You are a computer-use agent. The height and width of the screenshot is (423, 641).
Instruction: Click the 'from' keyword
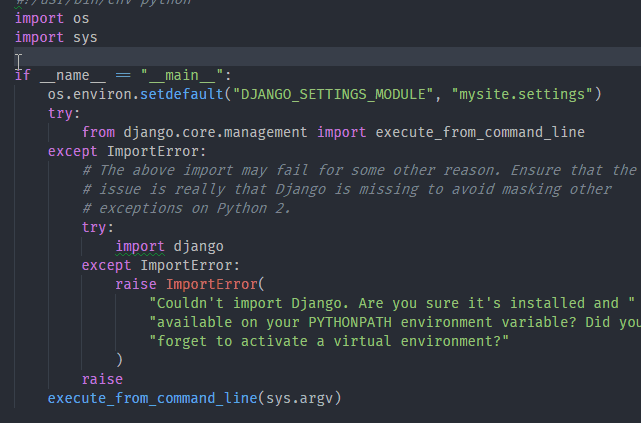tap(98, 132)
